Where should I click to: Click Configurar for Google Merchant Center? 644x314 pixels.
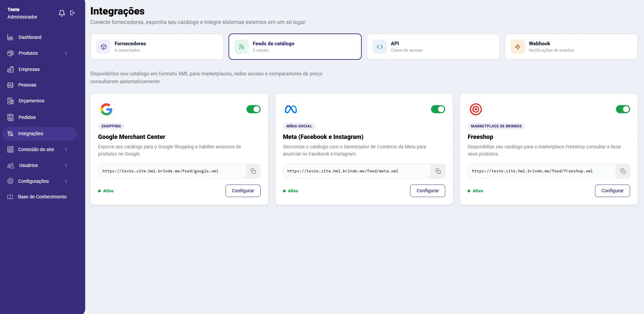pos(243,191)
